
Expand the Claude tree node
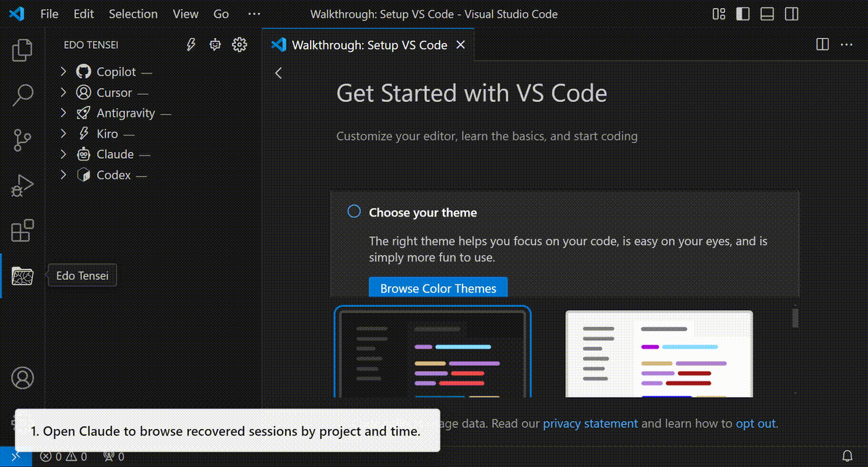(63, 154)
